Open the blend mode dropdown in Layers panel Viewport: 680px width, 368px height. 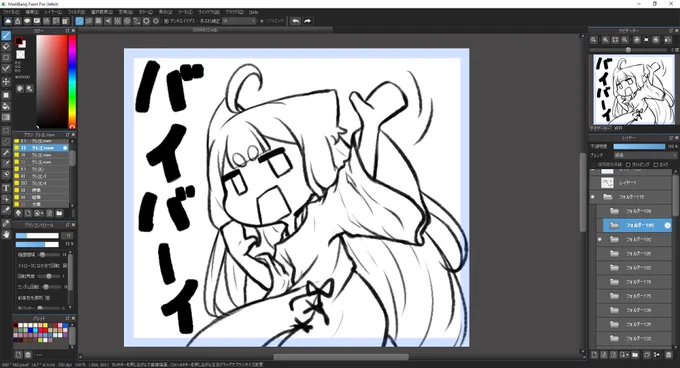tap(645, 155)
